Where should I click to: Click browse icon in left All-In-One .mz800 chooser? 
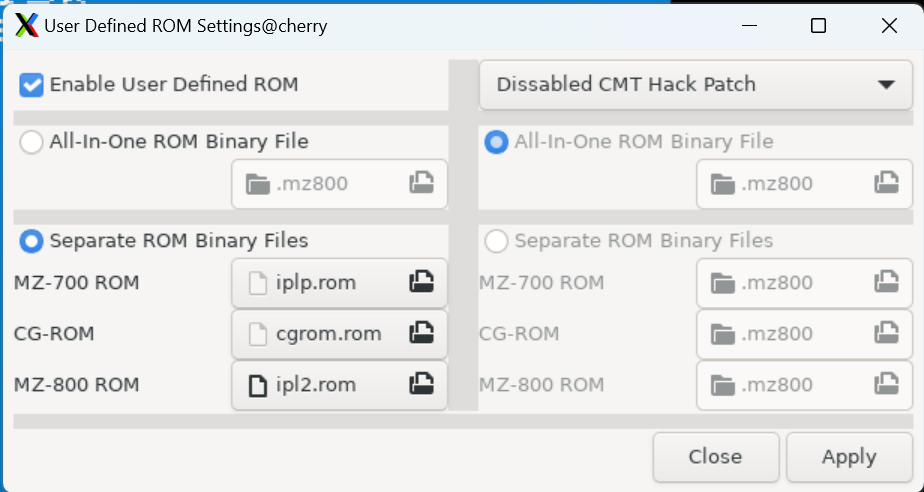(421, 183)
